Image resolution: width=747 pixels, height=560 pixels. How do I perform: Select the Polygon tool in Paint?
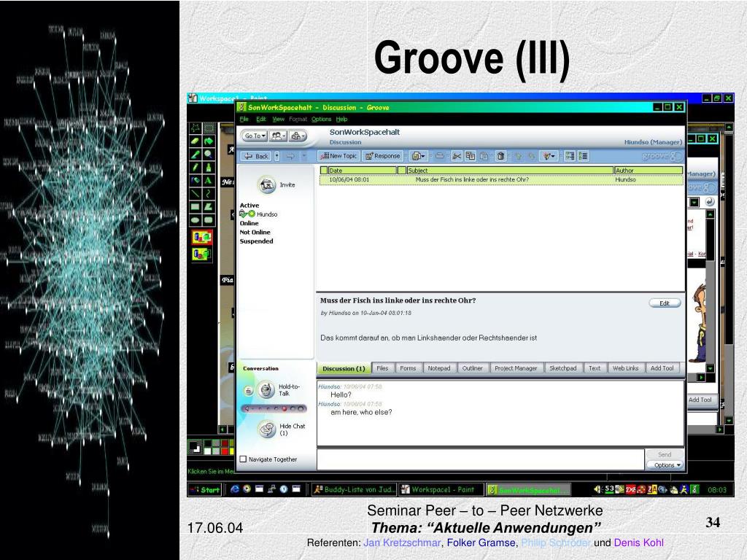[x=208, y=206]
